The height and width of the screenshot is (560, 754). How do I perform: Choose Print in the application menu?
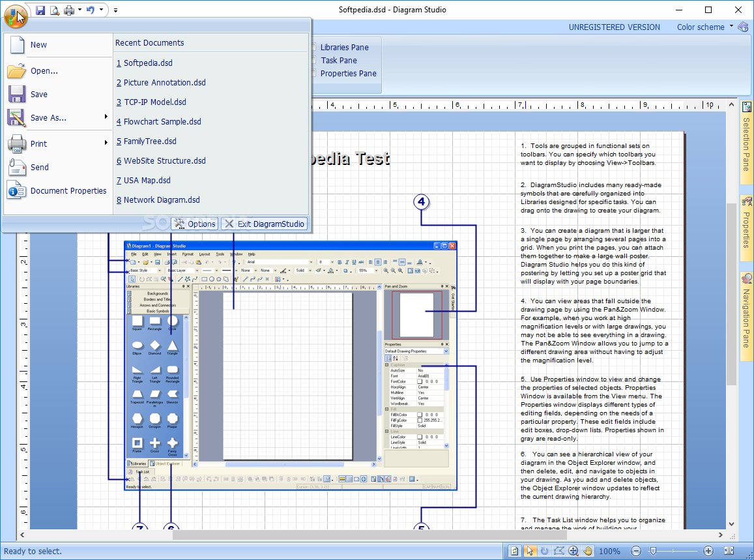coord(58,144)
